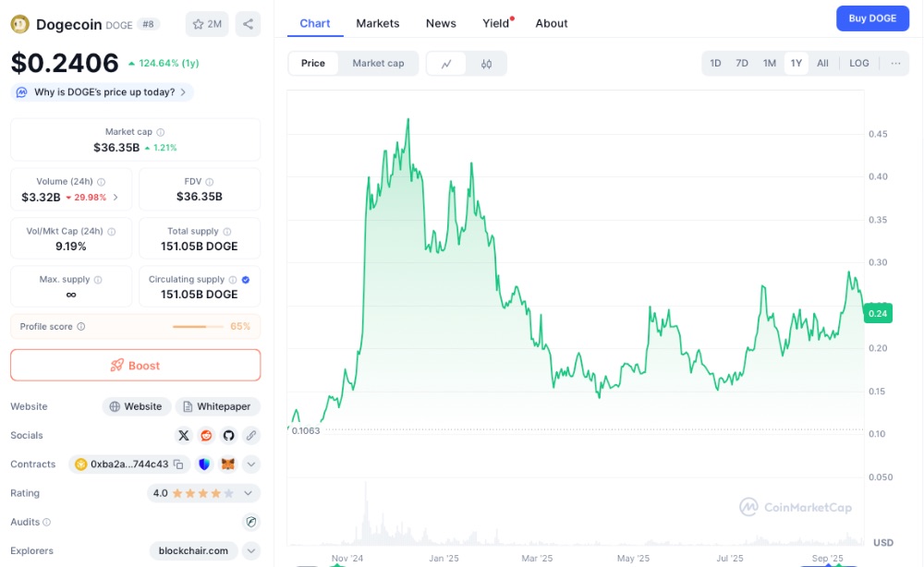Click the MetaMask fox icon
The width and height of the screenshot is (924, 567).
click(x=227, y=464)
